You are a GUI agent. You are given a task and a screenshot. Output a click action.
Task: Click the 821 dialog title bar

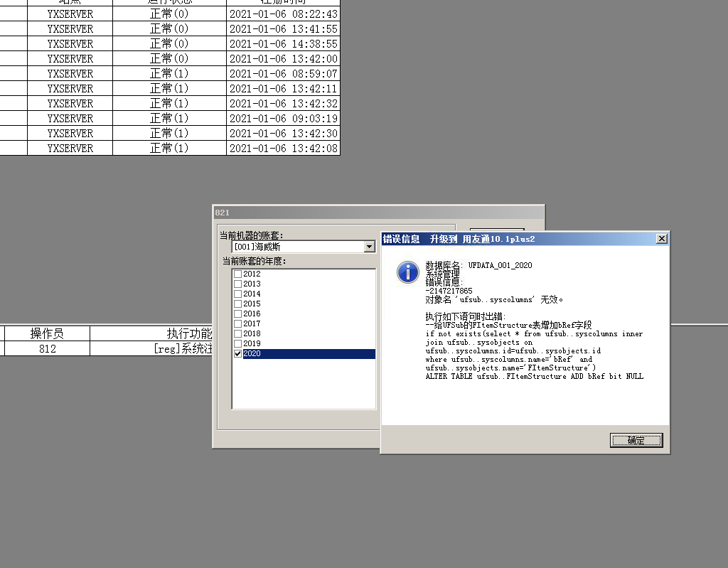click(x=378, y=213)
